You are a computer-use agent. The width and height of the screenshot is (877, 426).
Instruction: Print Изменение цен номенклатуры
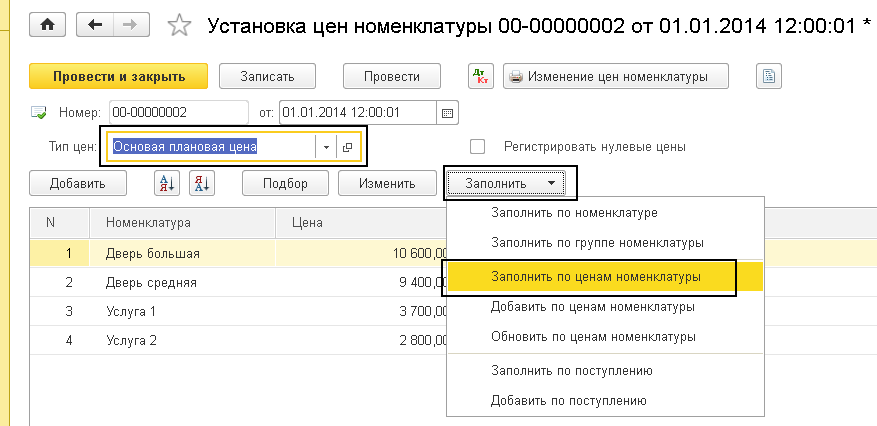tap(616, 77)
